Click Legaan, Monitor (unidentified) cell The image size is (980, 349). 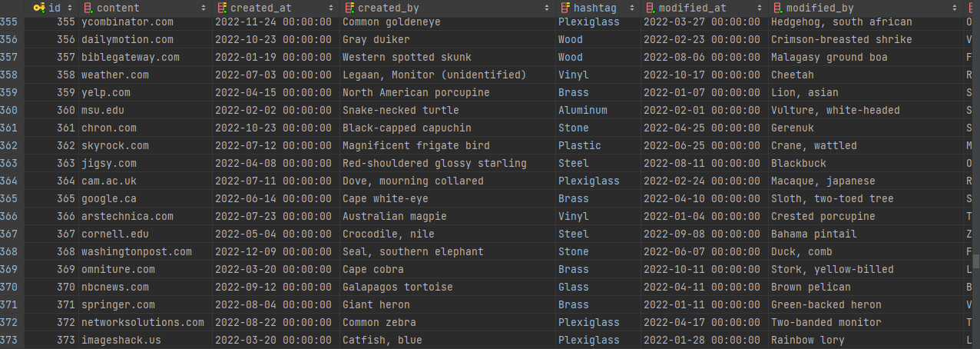tap(447, 75)
